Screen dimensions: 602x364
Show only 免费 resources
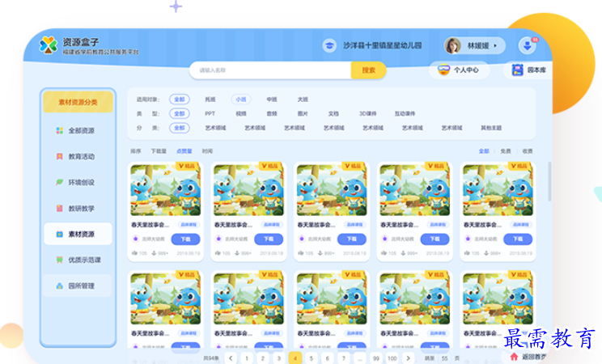click(x=506, y=151)
